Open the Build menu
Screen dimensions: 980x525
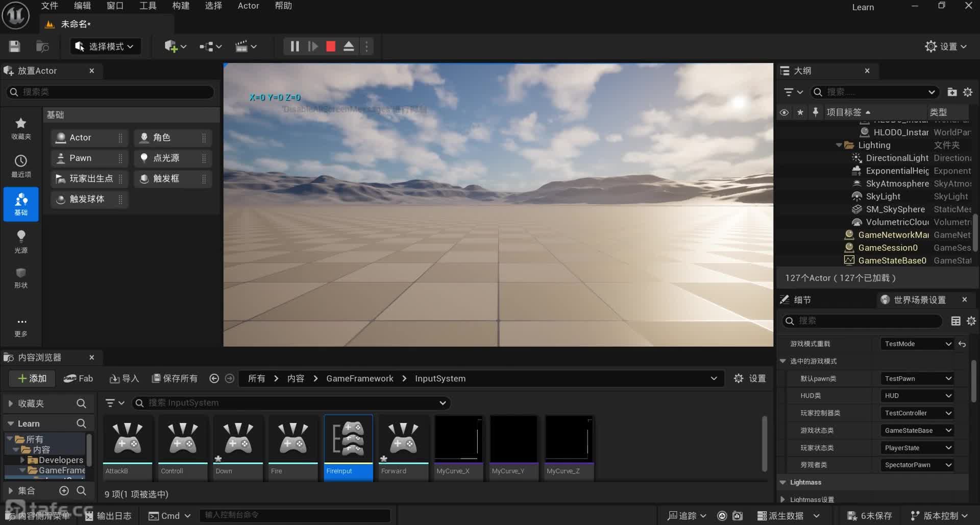click(x=181, y=6)
